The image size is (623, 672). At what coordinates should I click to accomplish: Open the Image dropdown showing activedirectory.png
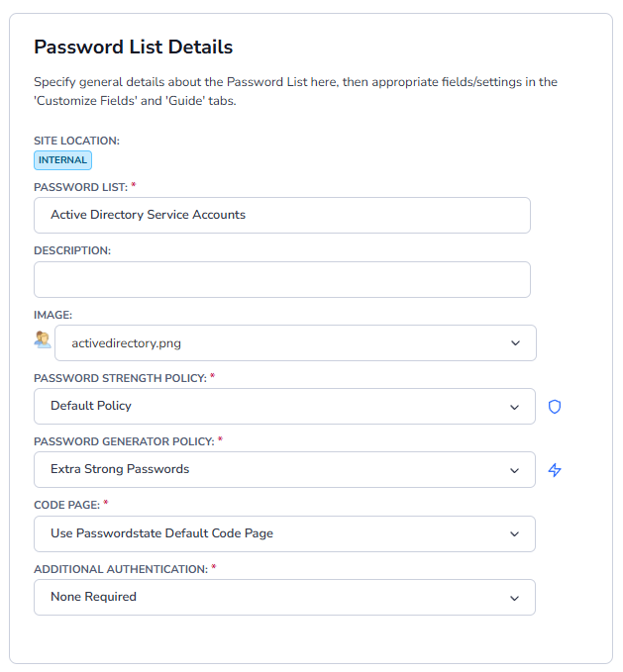pos(295,343)
